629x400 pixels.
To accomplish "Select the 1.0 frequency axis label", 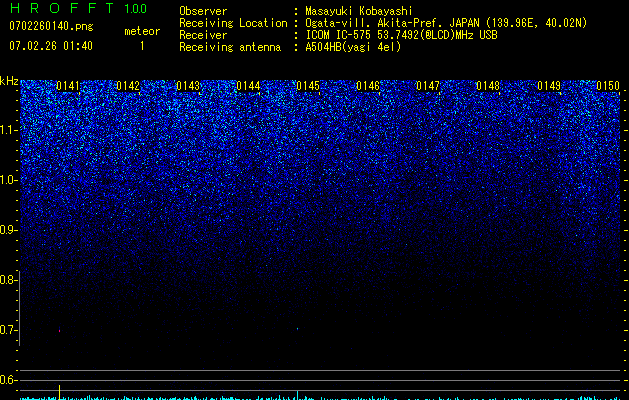I will pos(8,180).
